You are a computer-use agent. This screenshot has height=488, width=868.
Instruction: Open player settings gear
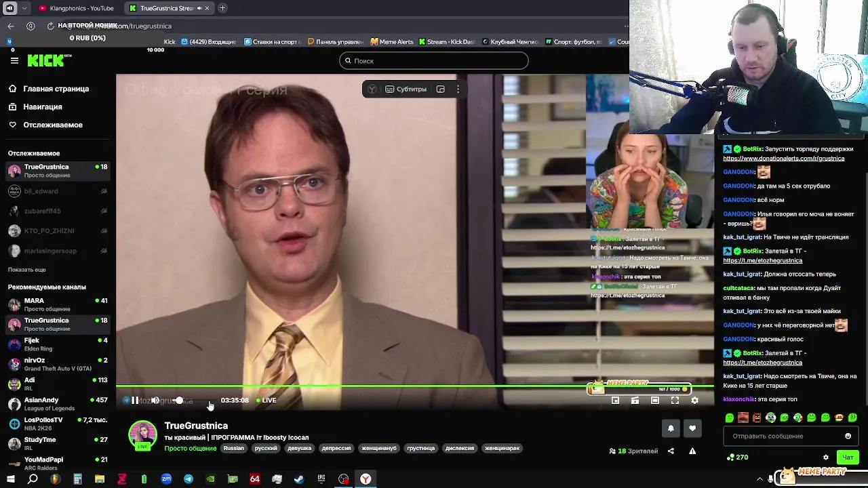point(694,401)
